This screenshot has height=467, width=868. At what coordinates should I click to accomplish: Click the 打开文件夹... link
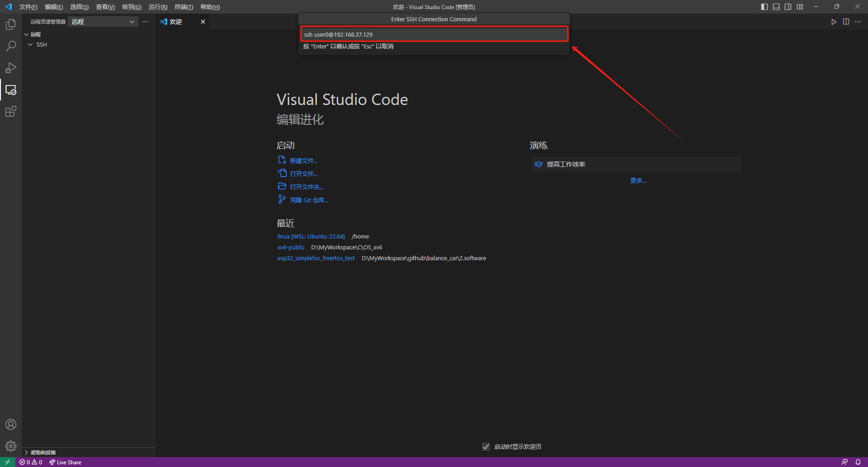pos(307,187)
